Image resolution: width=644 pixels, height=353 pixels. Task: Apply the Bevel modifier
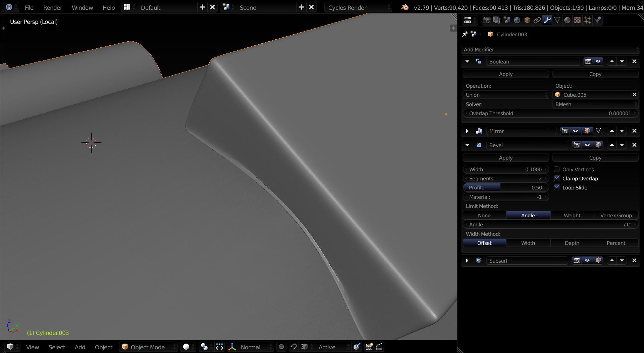click(x=506, y=158)
